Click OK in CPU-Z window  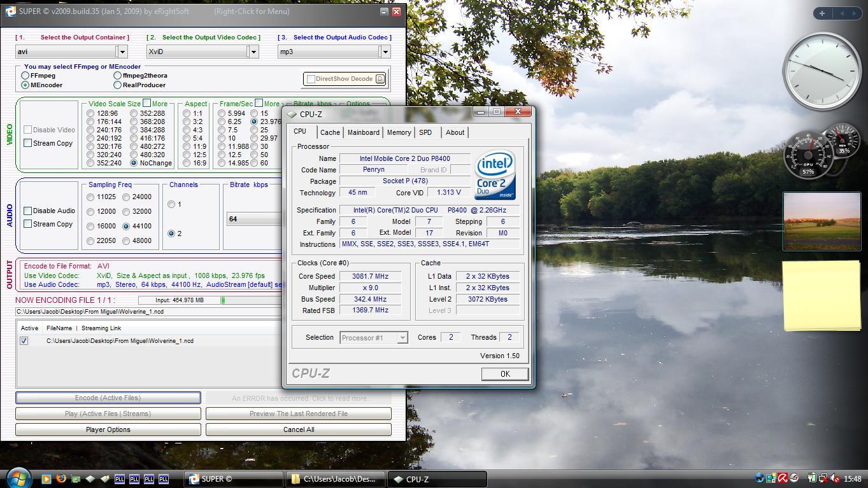pos(505,373)
